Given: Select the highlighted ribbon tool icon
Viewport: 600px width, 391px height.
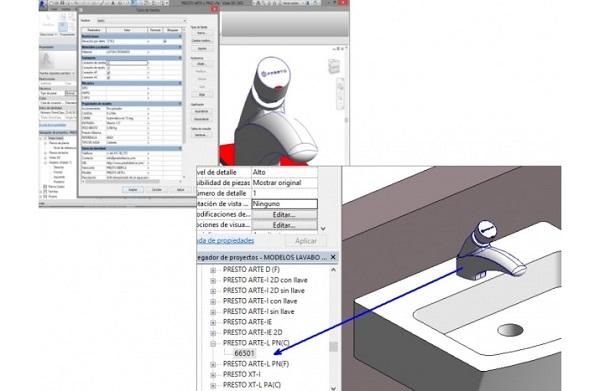Looking at the screenshot, I should click(x=63, y=27).
